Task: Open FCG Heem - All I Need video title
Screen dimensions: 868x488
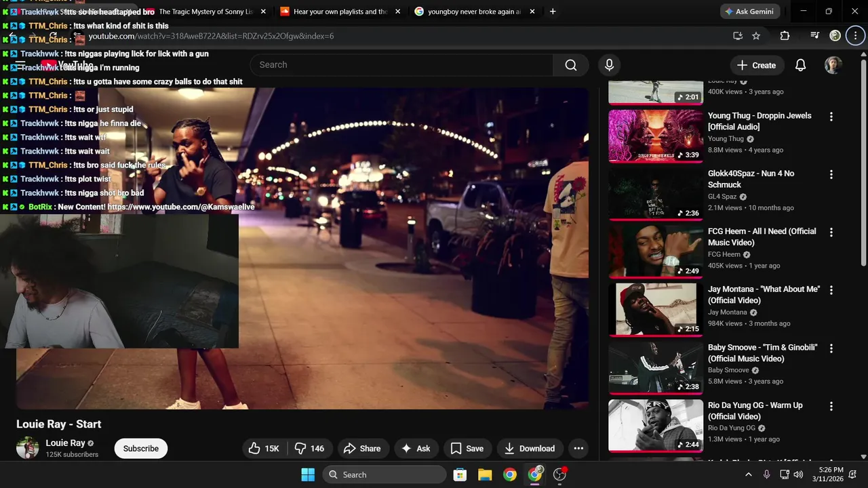Action: click(x=762, y=237)
